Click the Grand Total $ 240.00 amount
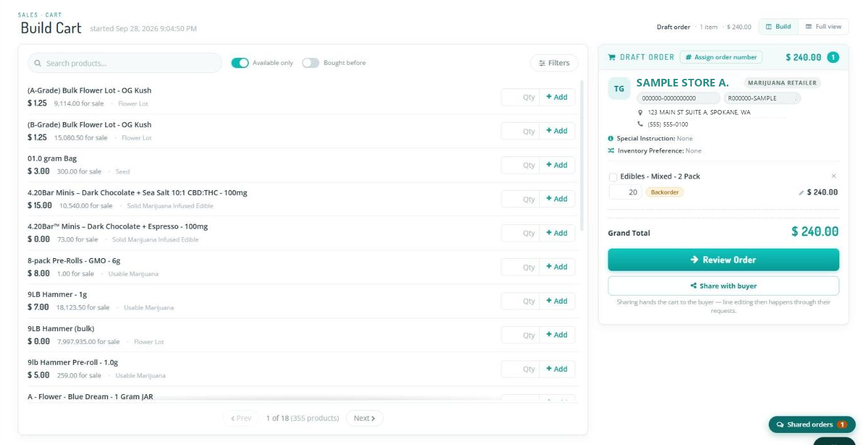The height and width of the screenshot is (445, 868). pyautogui.click(x=815, y=232)
